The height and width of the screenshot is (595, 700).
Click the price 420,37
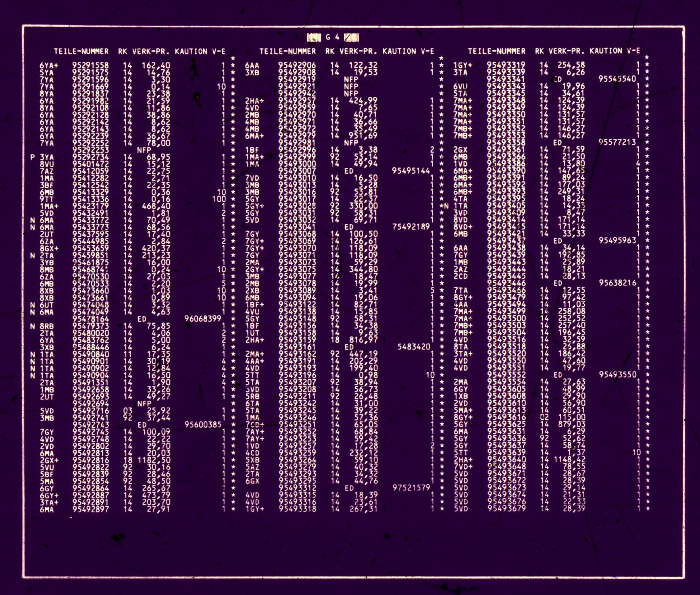tap(156, 248)
